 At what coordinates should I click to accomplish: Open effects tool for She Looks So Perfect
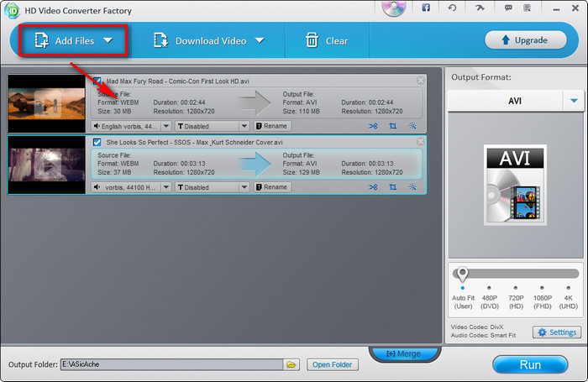412,187
